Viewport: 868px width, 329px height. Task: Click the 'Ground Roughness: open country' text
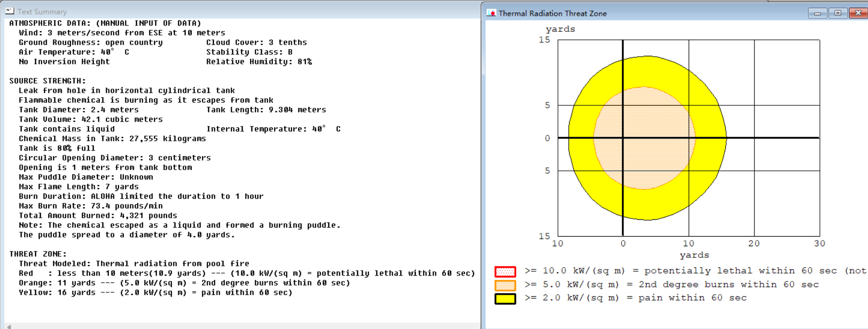coord(91,42)
